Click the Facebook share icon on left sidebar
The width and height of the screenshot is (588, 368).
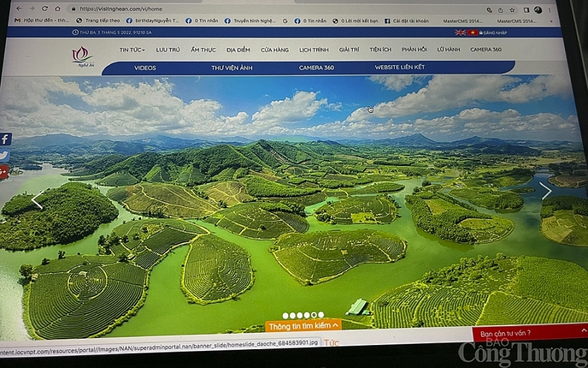pos(5,139)
